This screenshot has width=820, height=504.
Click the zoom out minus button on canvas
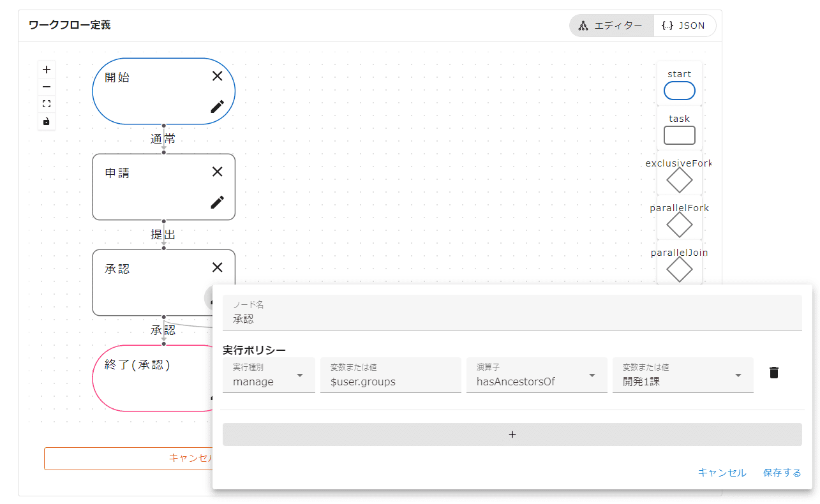(47, 87)
